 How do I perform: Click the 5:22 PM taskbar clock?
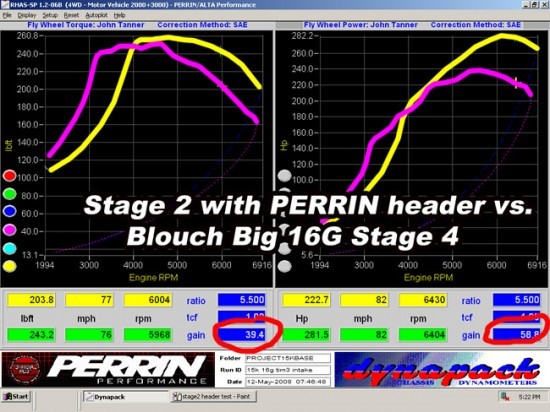pos(529,397)
